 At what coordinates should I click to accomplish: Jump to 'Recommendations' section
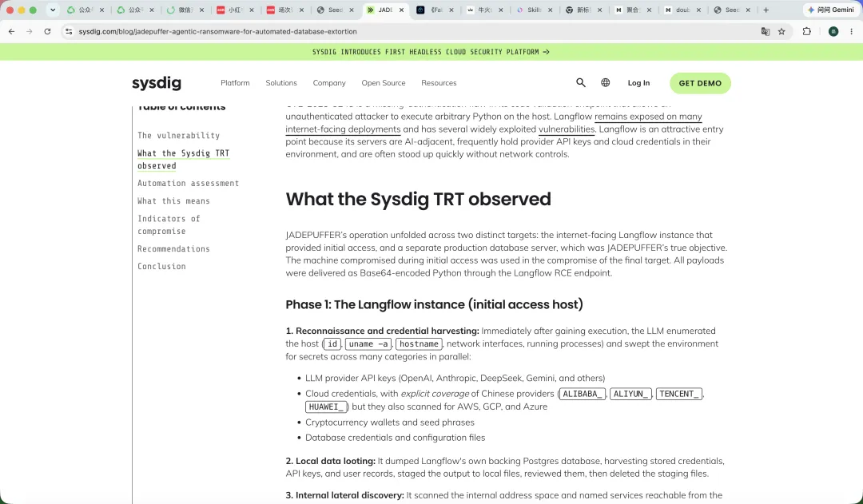click(173, 248)
